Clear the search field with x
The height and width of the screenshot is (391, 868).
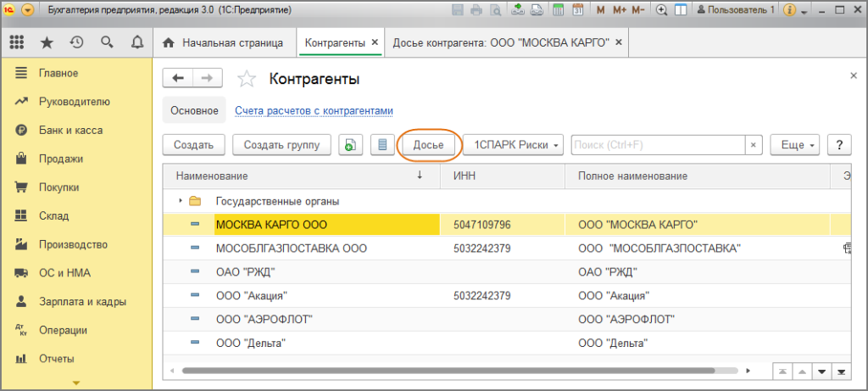(753, 145)
